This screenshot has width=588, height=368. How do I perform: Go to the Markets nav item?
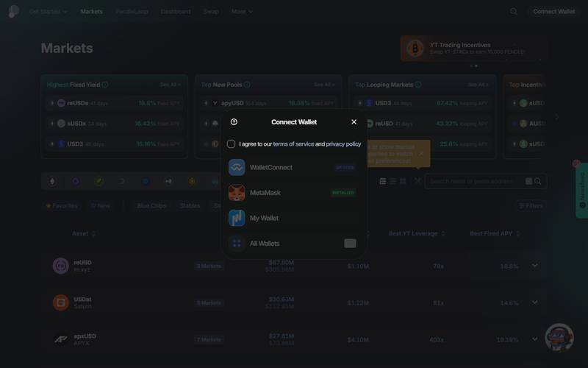(x=91, y=12)
